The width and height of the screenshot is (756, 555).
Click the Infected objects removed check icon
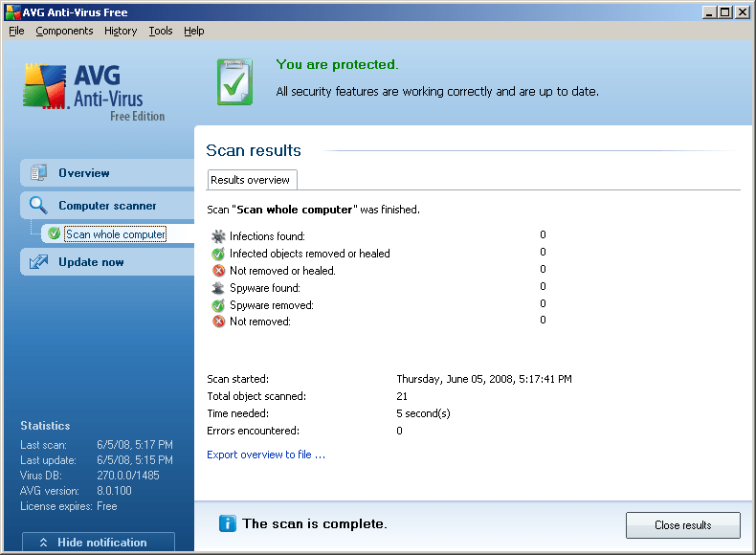click(218, 254)
